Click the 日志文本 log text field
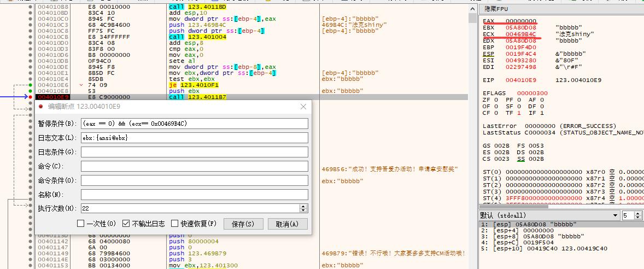 [194, 138]
